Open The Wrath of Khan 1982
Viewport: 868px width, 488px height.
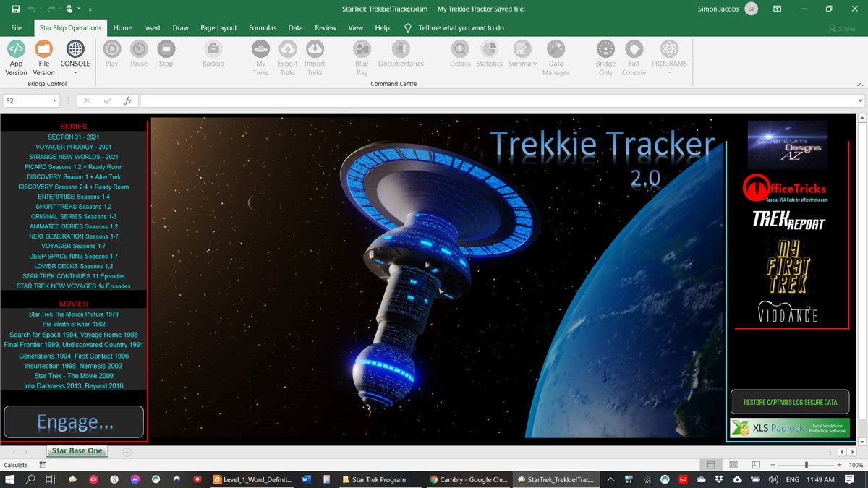(73, 324)
